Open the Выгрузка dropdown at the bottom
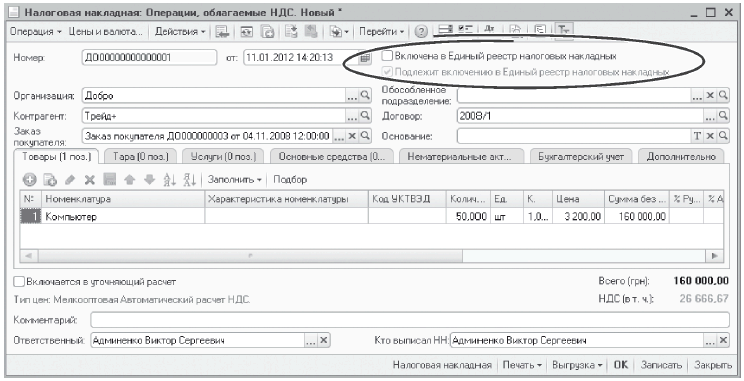This screenshot has width=744, height=381. [577, 365]
